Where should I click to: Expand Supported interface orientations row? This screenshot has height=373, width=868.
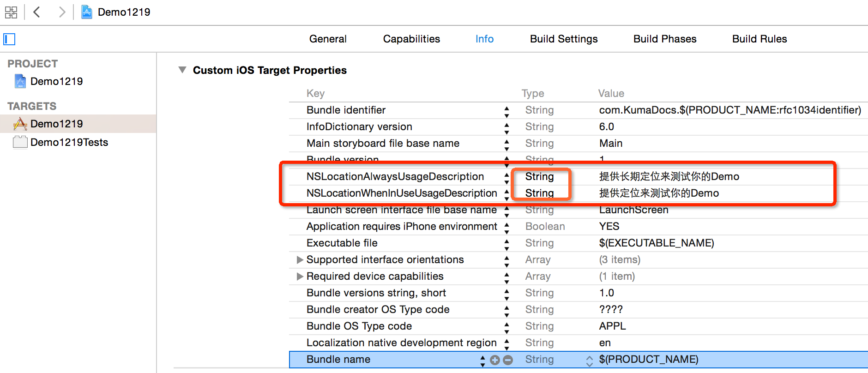point(300,260)
